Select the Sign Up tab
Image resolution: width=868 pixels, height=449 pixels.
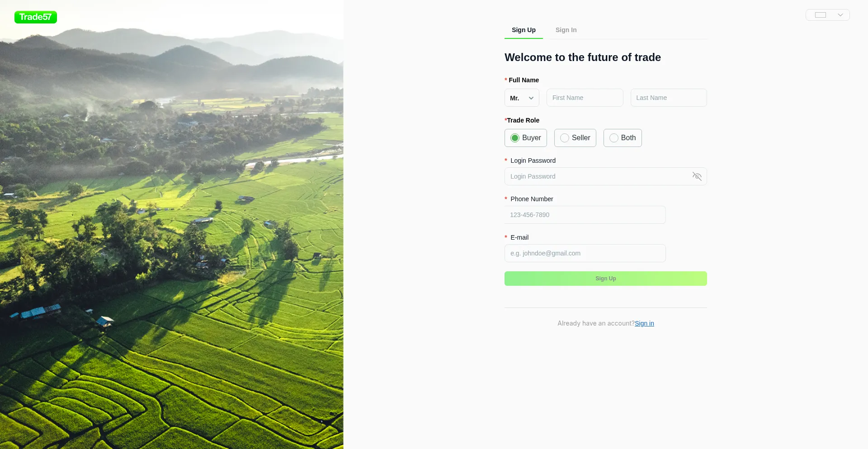point(524,30)
